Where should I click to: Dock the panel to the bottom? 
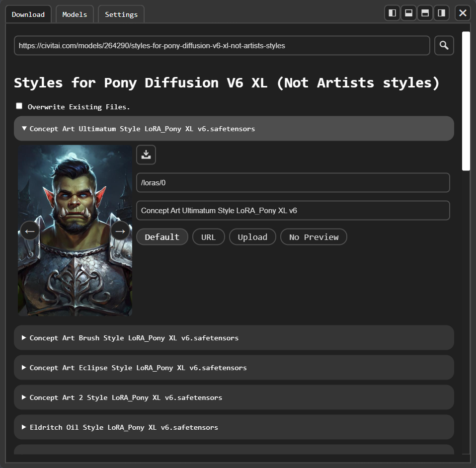tap(425, 13)
